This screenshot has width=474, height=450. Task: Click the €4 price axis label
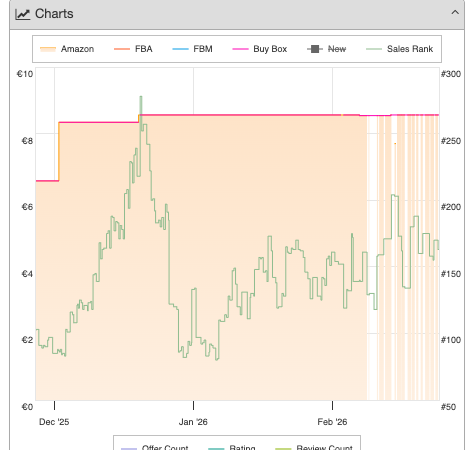click(27, 274)
